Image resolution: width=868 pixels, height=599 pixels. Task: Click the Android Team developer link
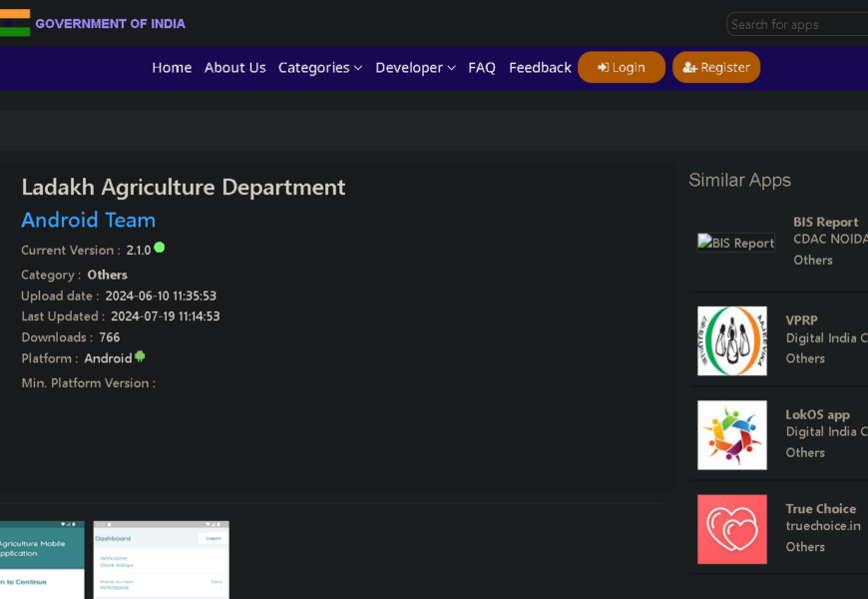[x=89, y=221]
